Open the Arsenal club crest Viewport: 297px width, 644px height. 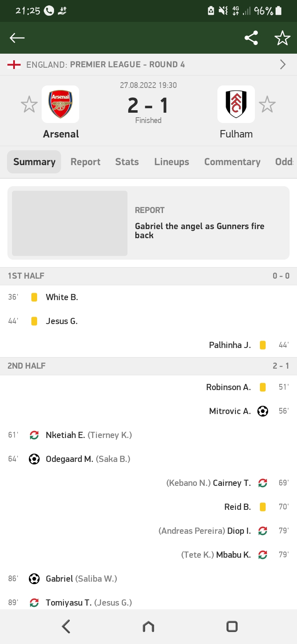61,104
